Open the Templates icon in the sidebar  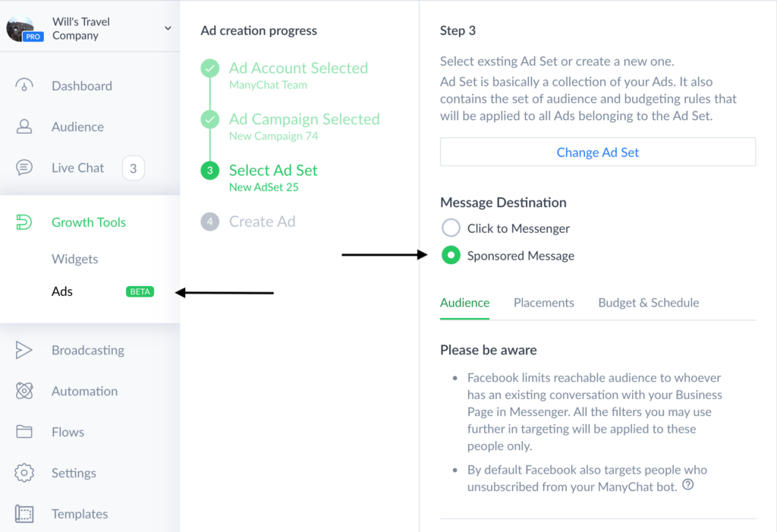point(24,514)
